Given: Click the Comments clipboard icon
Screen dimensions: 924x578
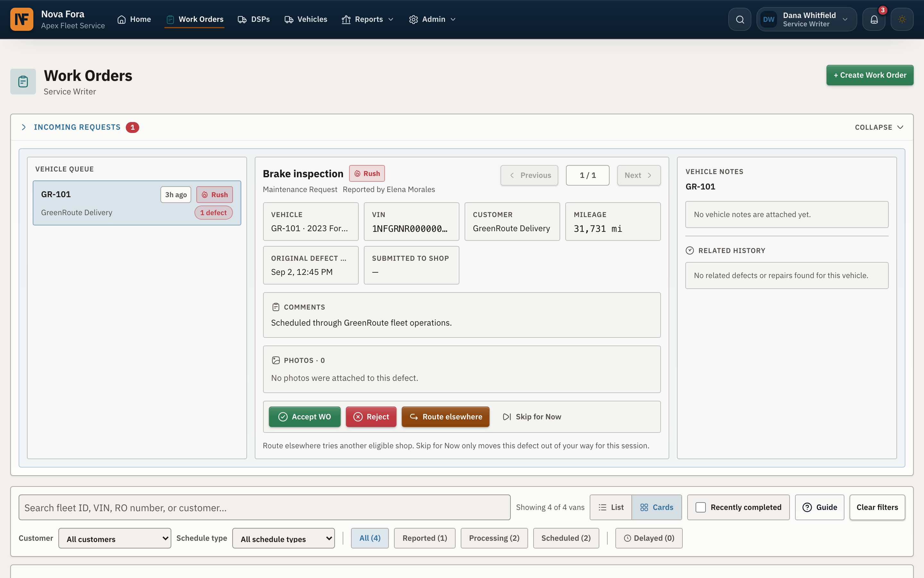Looking at the screenshot, I should [276, 307].
